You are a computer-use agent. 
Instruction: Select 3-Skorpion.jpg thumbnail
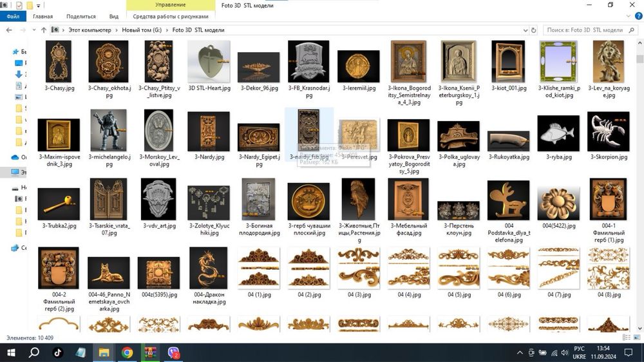(609, 131)
